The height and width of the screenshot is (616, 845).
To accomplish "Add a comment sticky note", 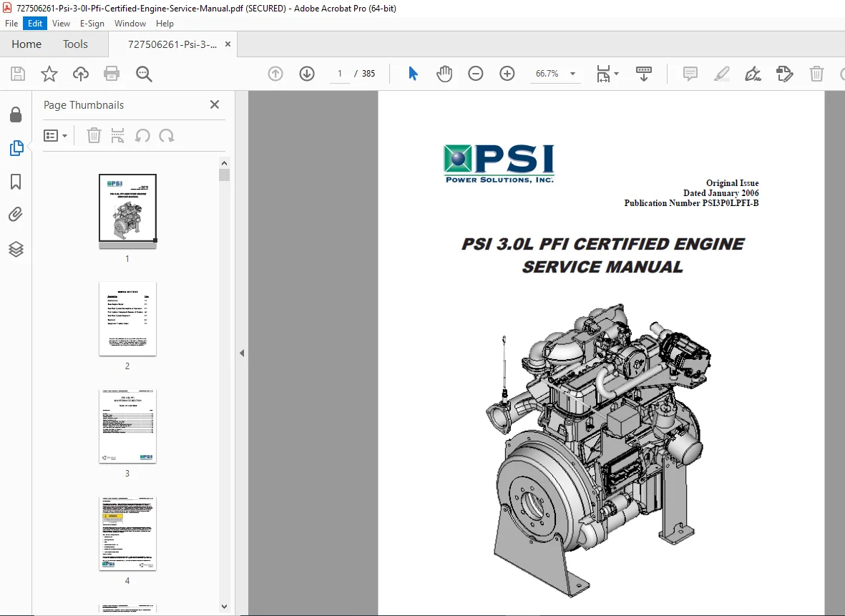I will pos(690,74).
